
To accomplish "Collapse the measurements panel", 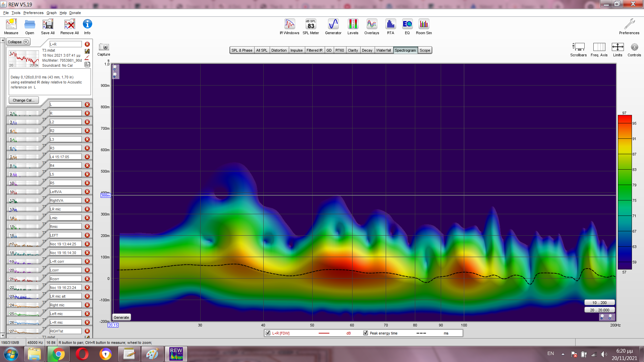I will [x=18, y=42].
